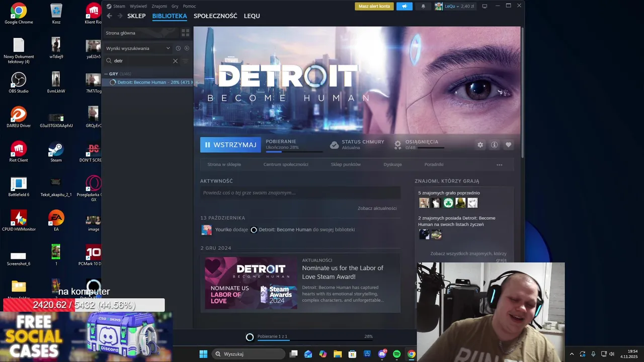Open the Centrum społeczności link
644x362 pixels.
[x=286, y=164]
